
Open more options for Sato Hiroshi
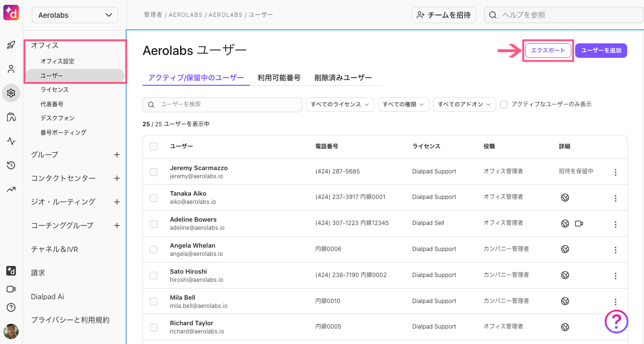point(616,276)
